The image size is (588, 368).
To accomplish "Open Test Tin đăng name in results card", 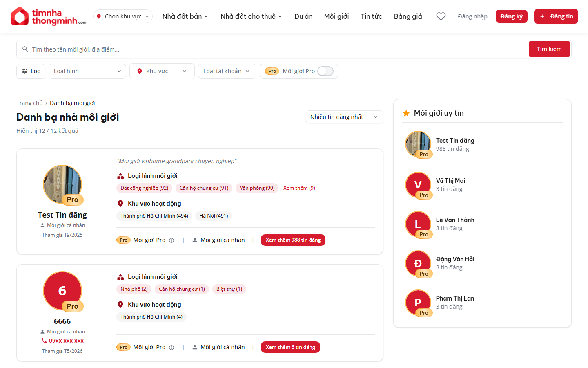I will 62,215.
